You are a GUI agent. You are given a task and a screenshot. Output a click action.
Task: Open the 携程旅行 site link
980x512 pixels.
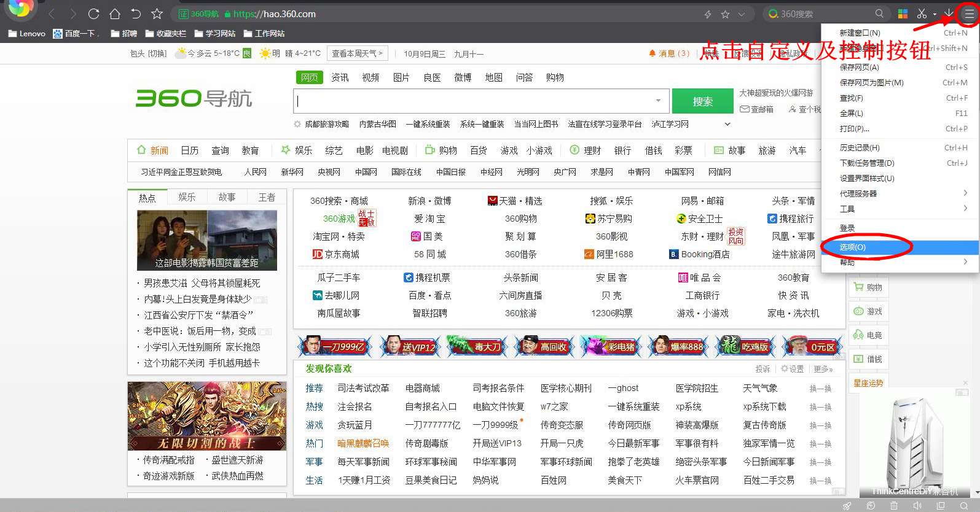pos(791,219)
